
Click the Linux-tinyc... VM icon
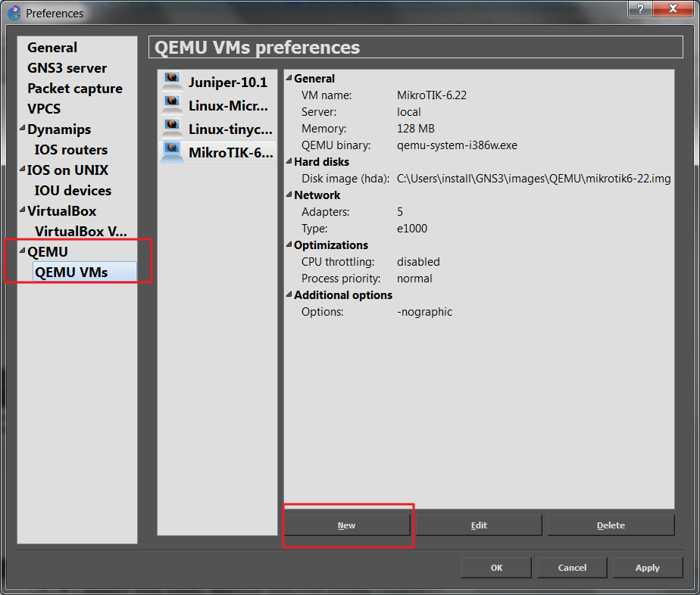pos(172,129)
